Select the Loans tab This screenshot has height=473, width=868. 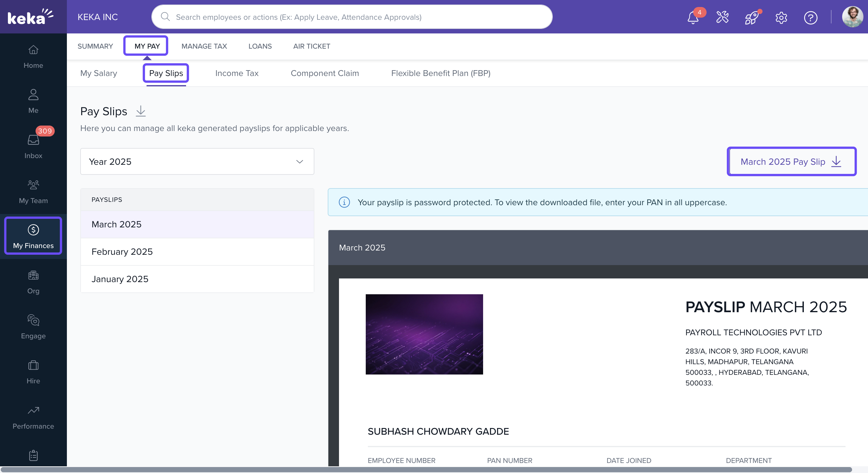(260, 46)
